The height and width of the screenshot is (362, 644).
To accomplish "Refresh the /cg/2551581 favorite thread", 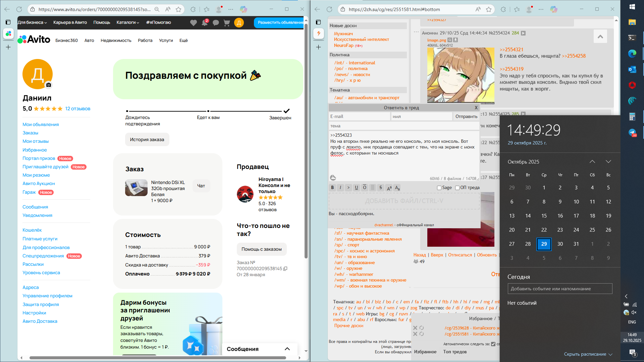I will click(x=422, y=334).
